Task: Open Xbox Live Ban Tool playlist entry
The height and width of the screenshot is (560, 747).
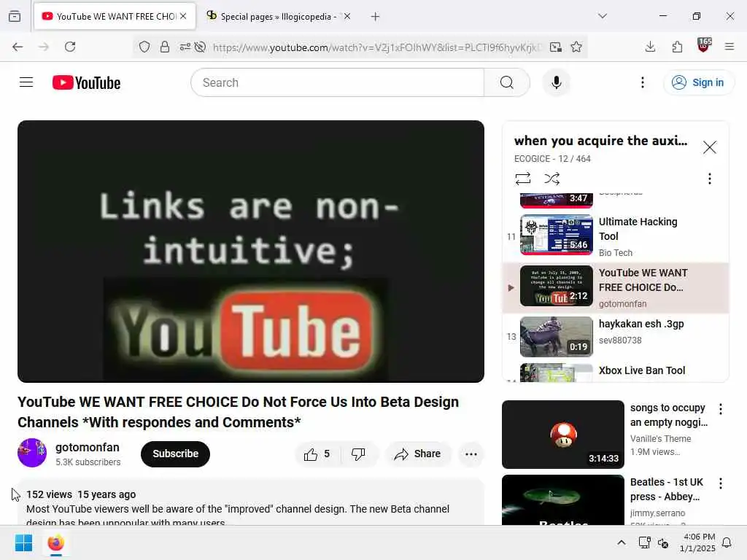Action: 616,372
